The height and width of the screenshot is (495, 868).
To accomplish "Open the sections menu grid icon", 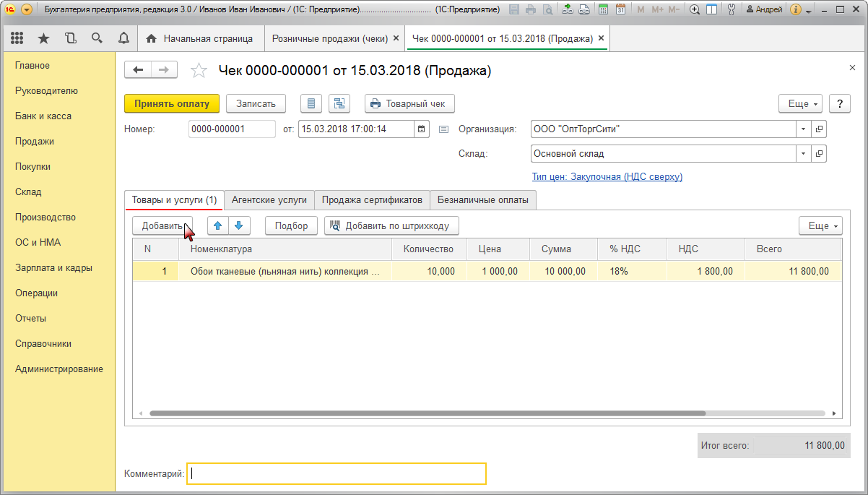I will [x=17, y=38].
